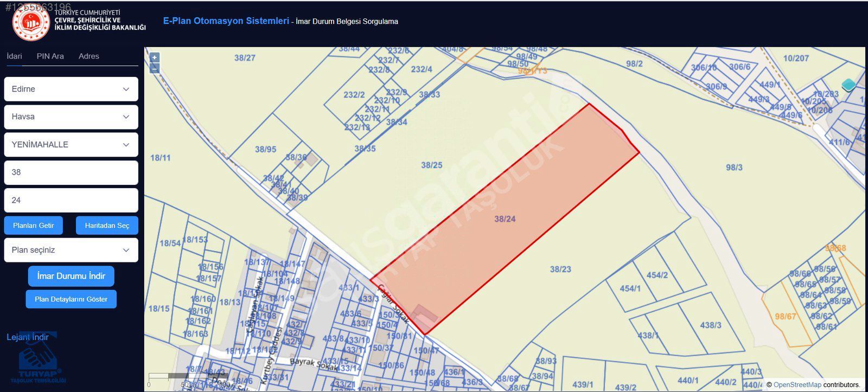The image size is (868, 392).
Task: Switch to the İdari tab
Action: click(x=14, y=56)
